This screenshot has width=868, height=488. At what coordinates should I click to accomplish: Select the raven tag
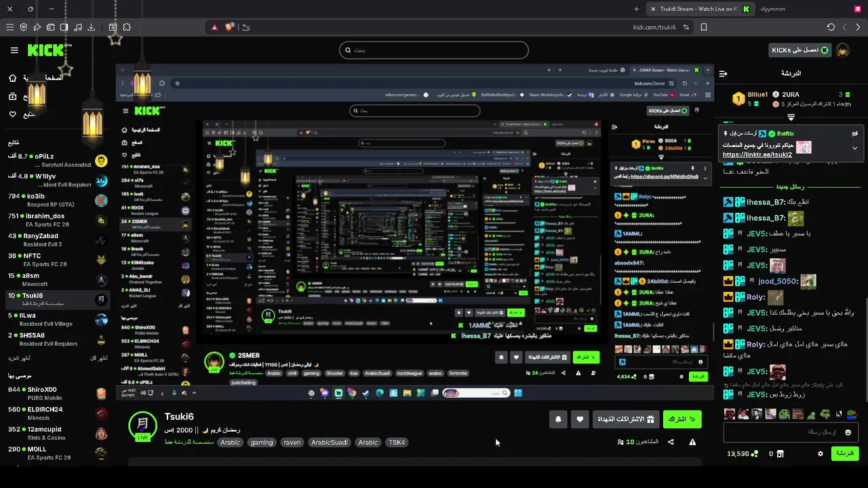[x=292, y=443]
